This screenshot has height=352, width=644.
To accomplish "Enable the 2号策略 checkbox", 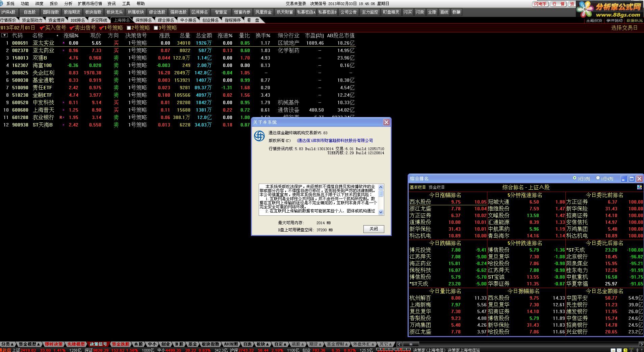I will click(x=129, y=28).
